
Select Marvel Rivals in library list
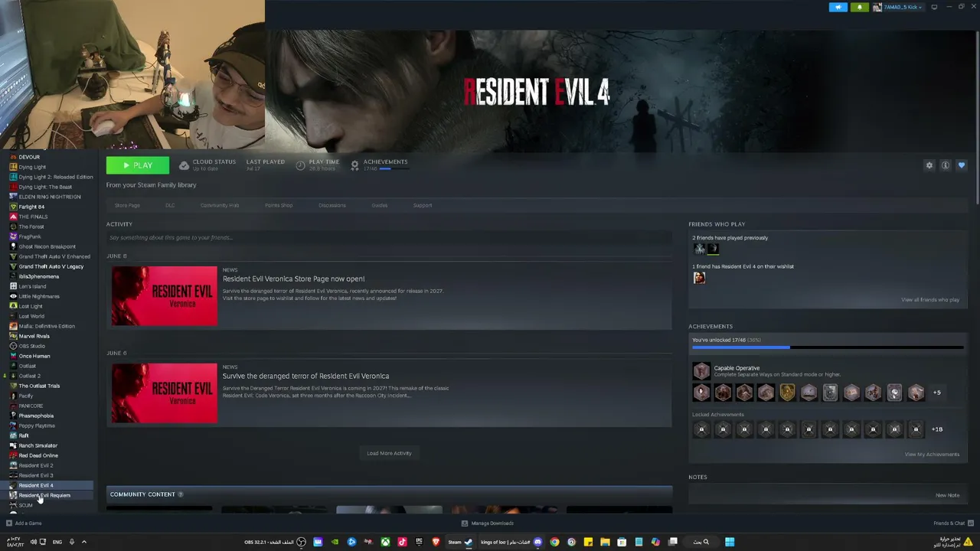click(34, 336)
